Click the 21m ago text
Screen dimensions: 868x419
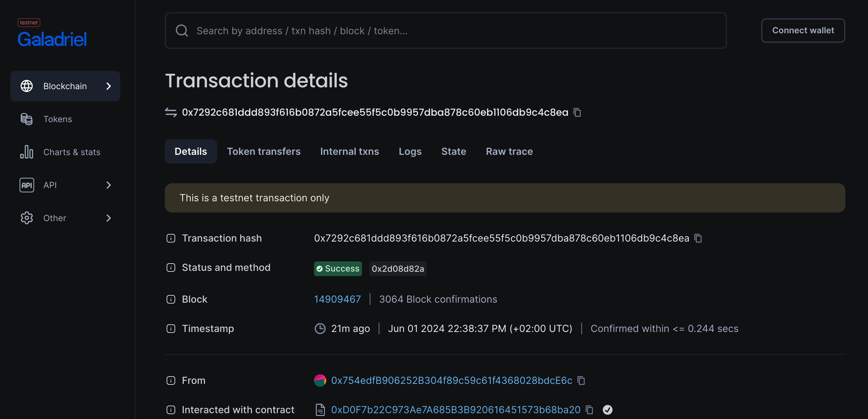[350, 329]
